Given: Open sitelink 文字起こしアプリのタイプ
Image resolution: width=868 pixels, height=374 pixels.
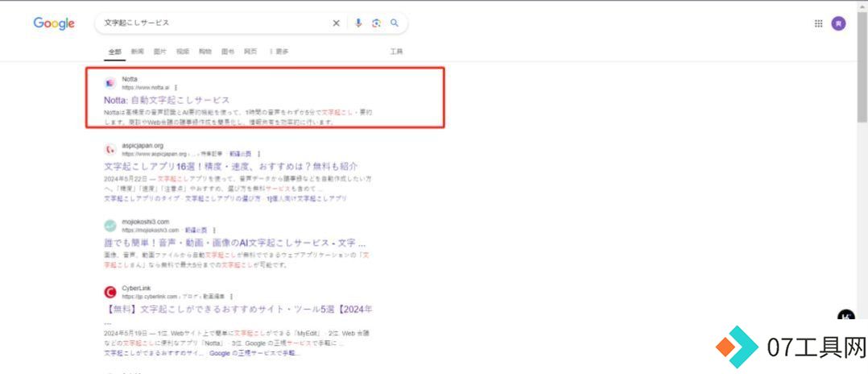Looking at the screenshot, I should point(143,198).
